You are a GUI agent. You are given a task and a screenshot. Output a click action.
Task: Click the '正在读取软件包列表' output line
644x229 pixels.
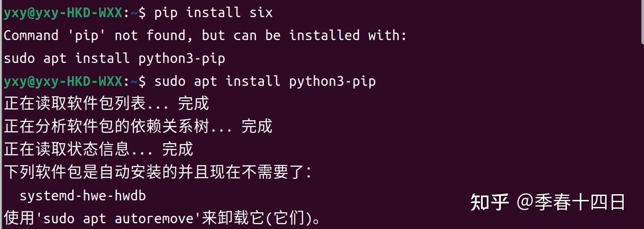coord(75,104)
